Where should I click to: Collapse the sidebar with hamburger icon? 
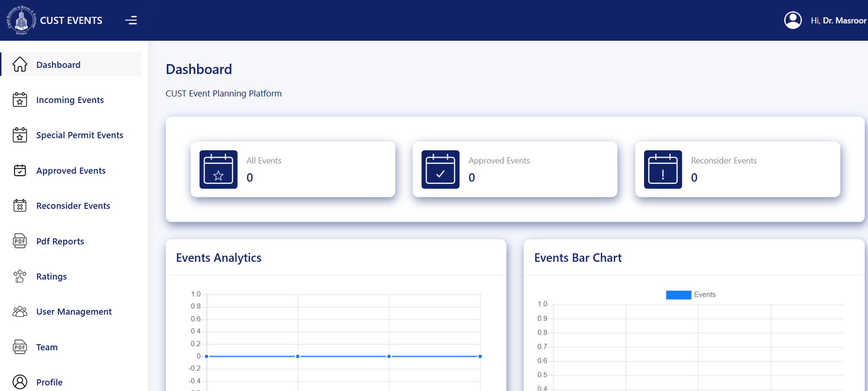[131, 21]
